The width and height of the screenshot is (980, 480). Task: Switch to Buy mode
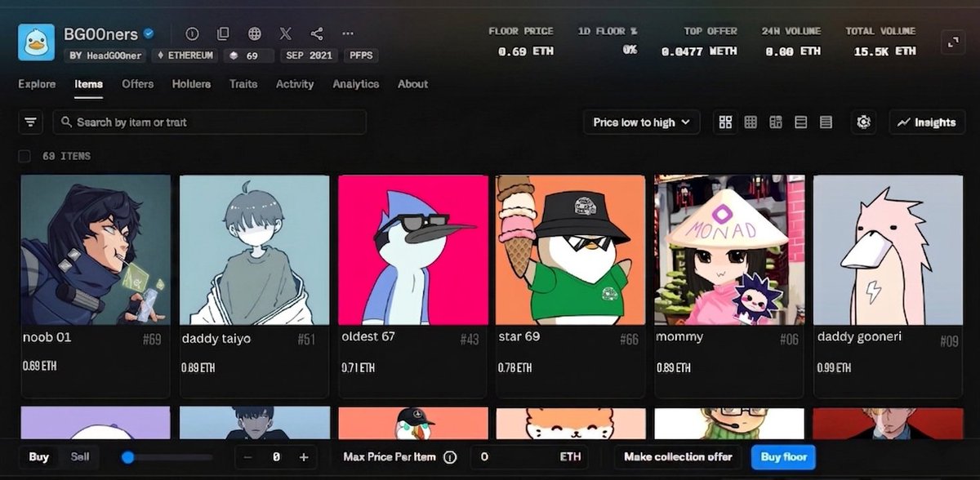[x=39, y=457]
